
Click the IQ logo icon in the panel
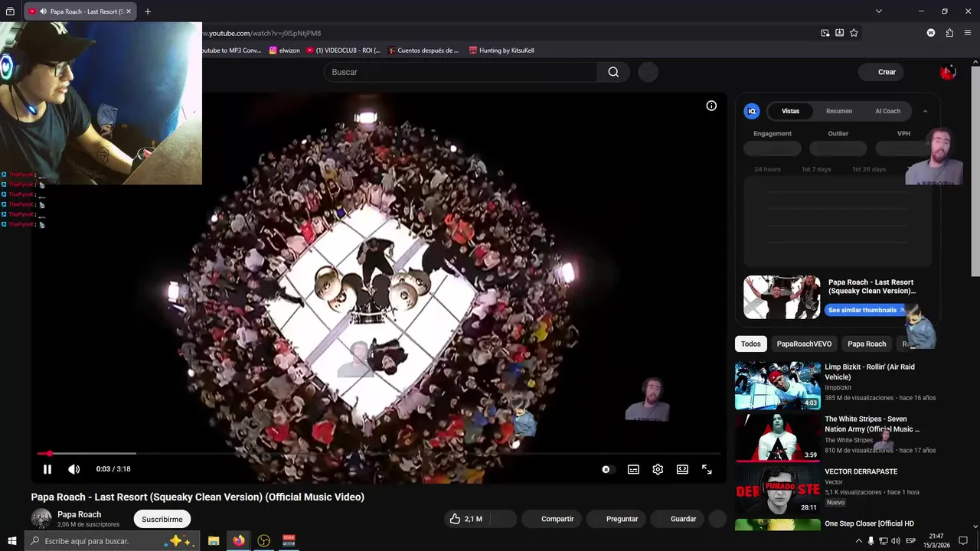coord(752,111)
